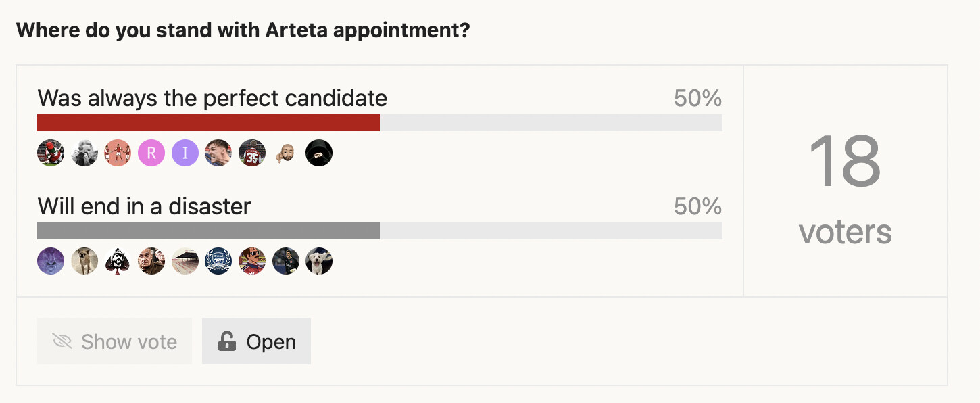Open the voter with number 35 jersey avatar

(252, 153)
